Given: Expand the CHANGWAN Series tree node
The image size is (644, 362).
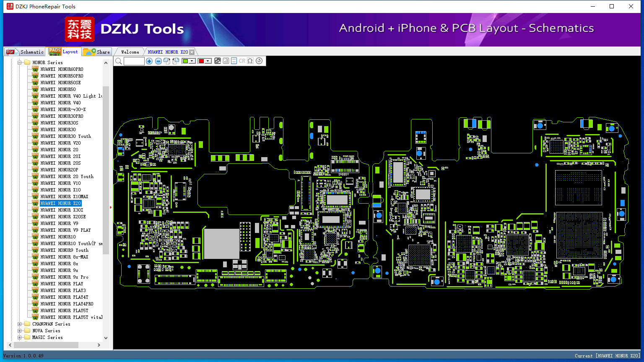Looking at the screenshot, I should pyautogui.click(x=19, y=324).
